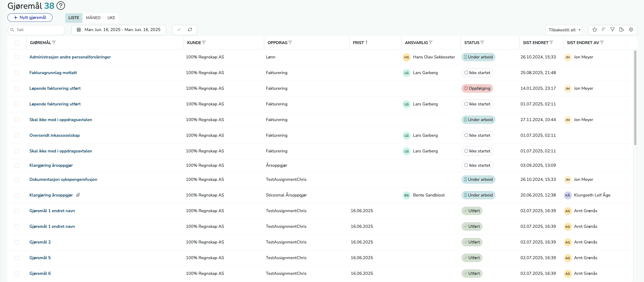The height and width of the screenshot is (282, 644).
Task: Switch to the UKE view tab
Action: (x=111, y=18)
